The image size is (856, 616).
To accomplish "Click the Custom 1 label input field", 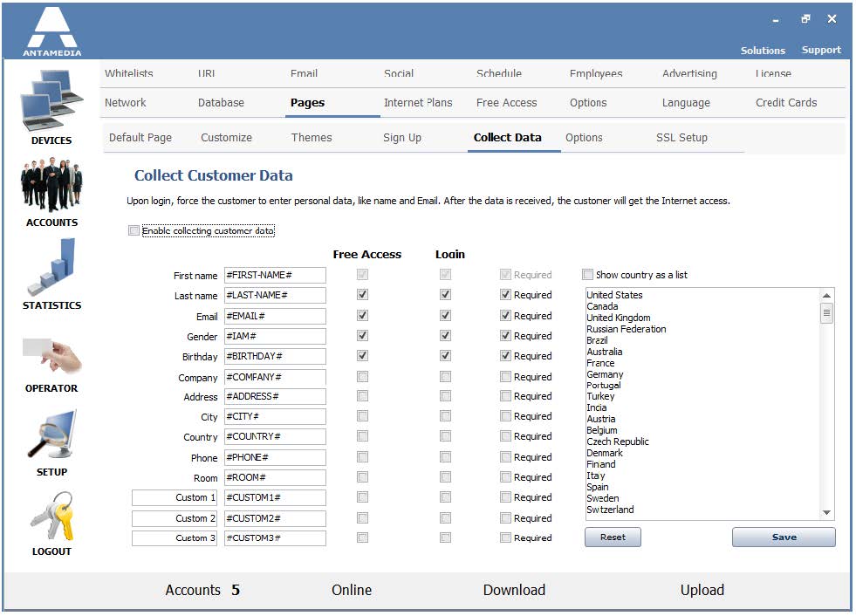I will point(175,497).
